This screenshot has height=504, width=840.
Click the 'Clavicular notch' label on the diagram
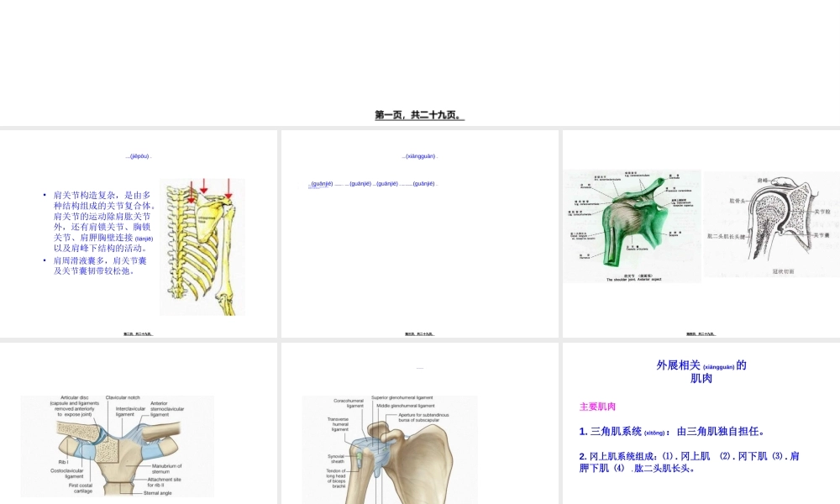point(123,397)
